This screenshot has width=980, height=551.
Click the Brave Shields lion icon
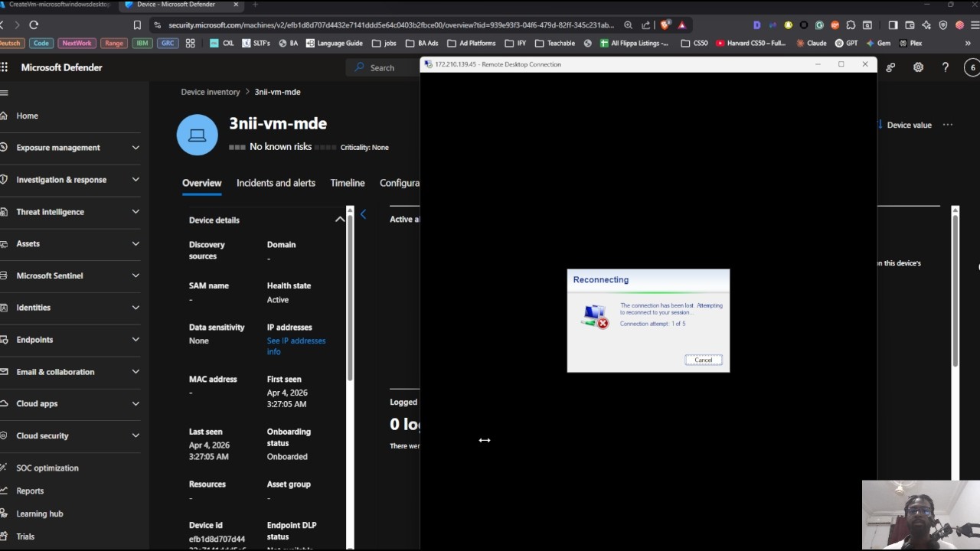coord(665,25)
